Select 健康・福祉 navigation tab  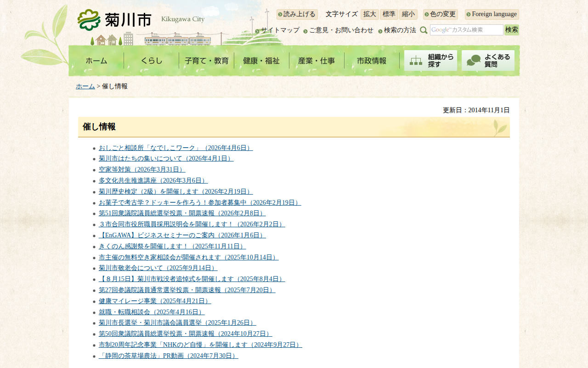tap(261, 61)
